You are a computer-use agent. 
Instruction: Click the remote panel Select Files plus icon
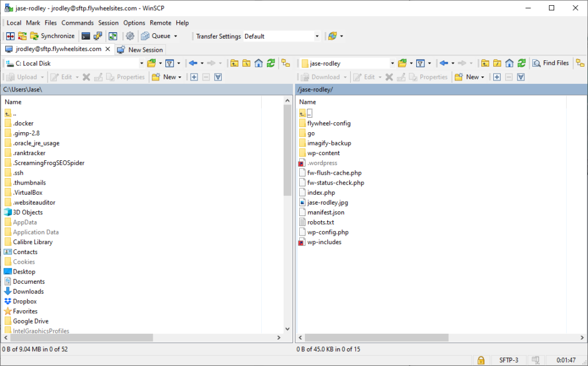pos(497,77)
